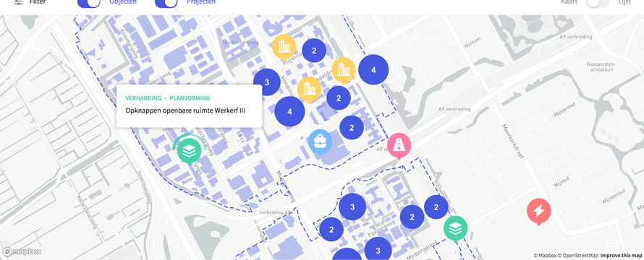
Task: Expand the 2 cluster nearest the Meibergdreef layers marker
Action: pyautogui.click(x=436, y=207)
